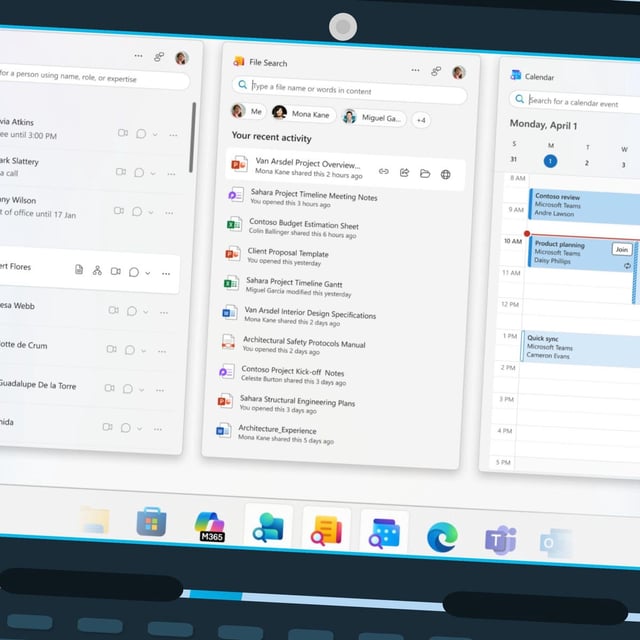Open File Search app in taskbar

click(x=326, y=531)
